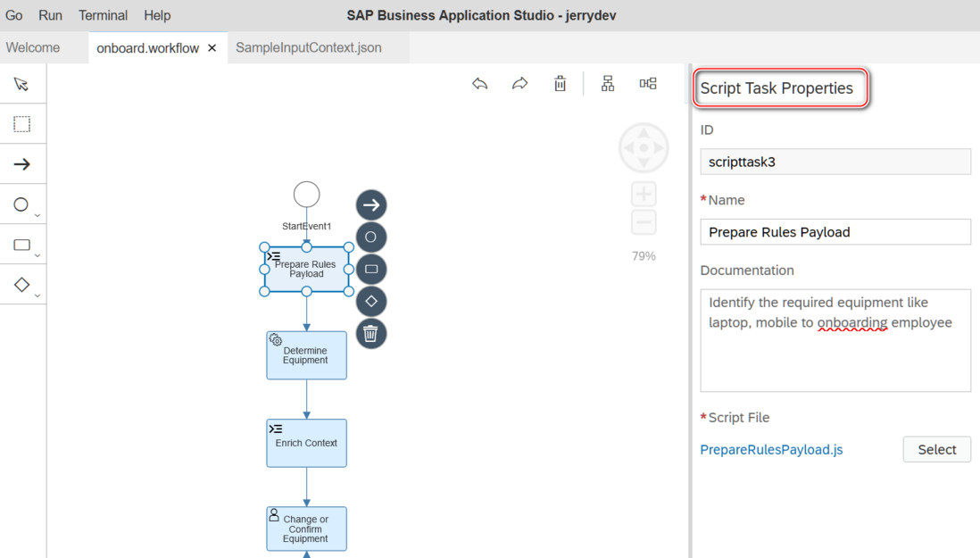Edit the Name field Prepare Rules Payload
Image resolution: width=980 pixels, height=558 pixels.
coord(835,232)
